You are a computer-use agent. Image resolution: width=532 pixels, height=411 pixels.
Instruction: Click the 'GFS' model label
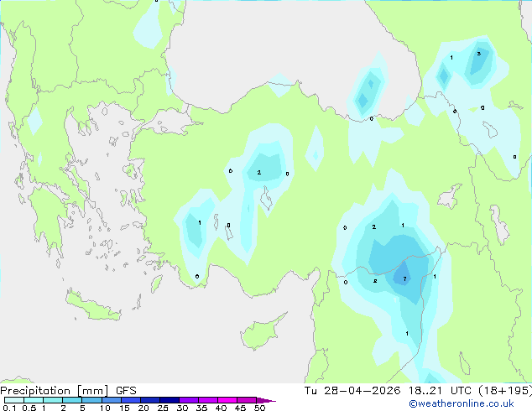(x=126, y=391)
